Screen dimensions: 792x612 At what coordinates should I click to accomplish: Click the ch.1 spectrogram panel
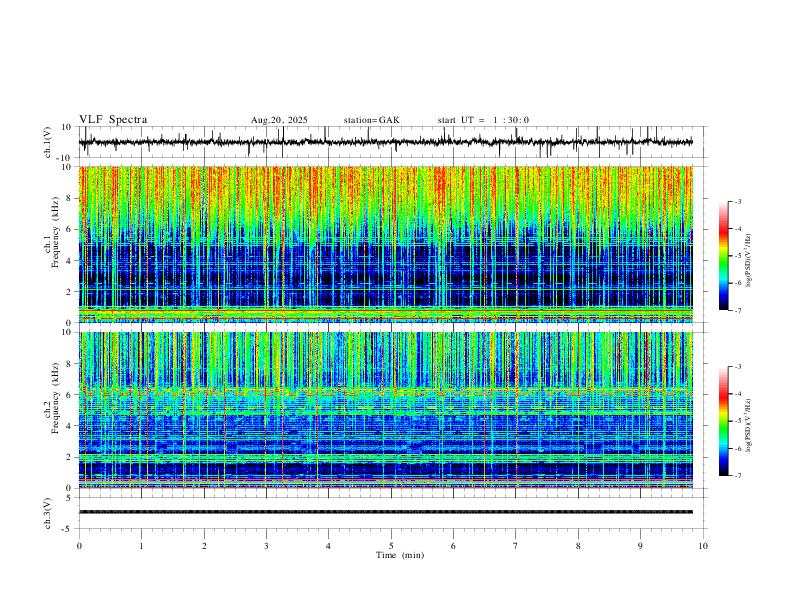coord(386,244)
